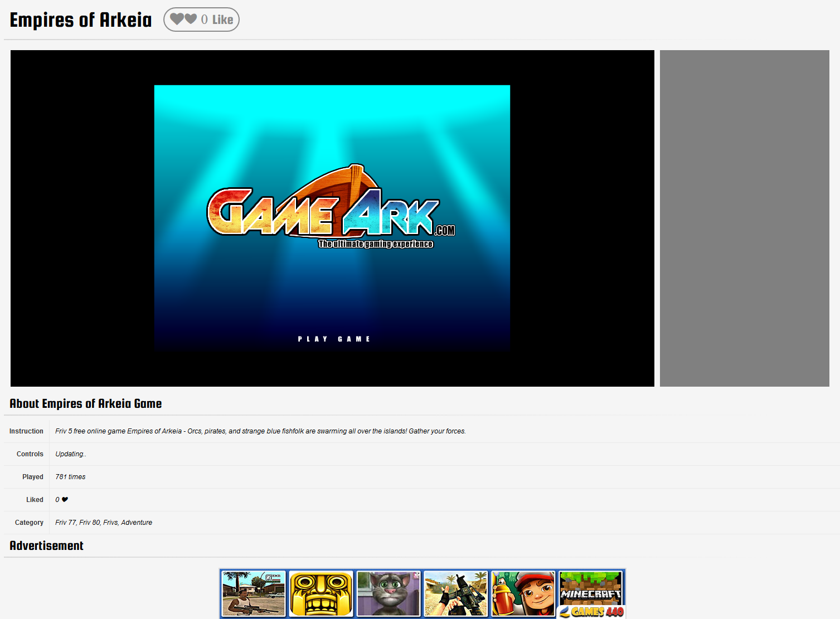The height and width of the screenshot is (619, 840).
Task: Open the Adventure category link
Action: [x=137, y=522]
